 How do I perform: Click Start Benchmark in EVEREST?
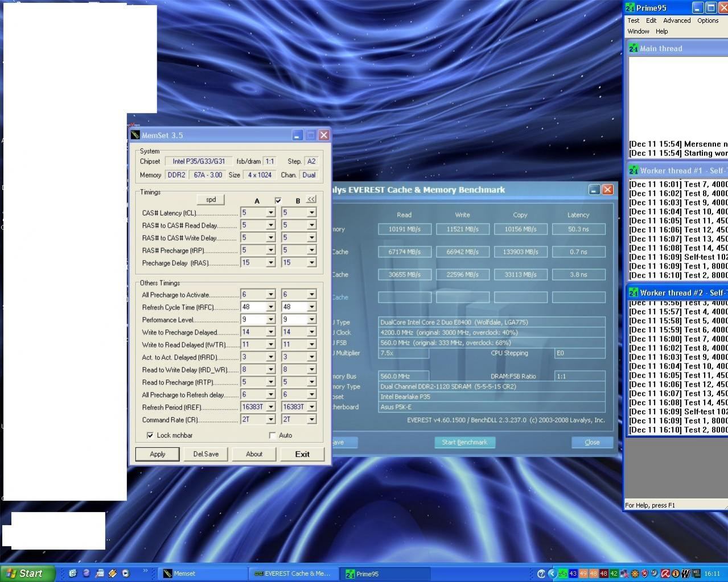(x=464, y=442)
